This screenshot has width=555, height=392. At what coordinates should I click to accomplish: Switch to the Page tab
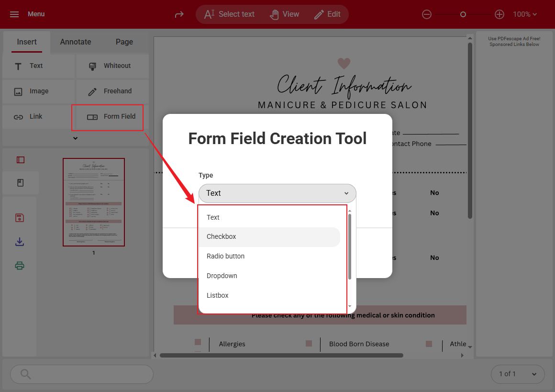pyautogui.click(x=124, y=42)
